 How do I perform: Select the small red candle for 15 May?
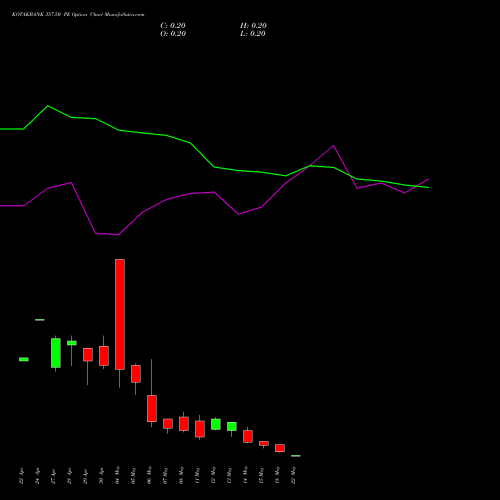coord(264,443)
